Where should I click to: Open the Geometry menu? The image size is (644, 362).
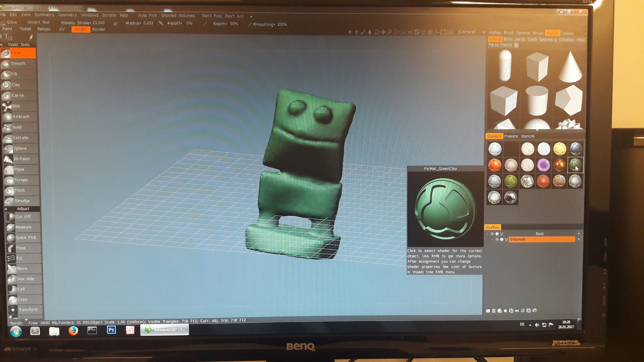[x=68, y=15]
